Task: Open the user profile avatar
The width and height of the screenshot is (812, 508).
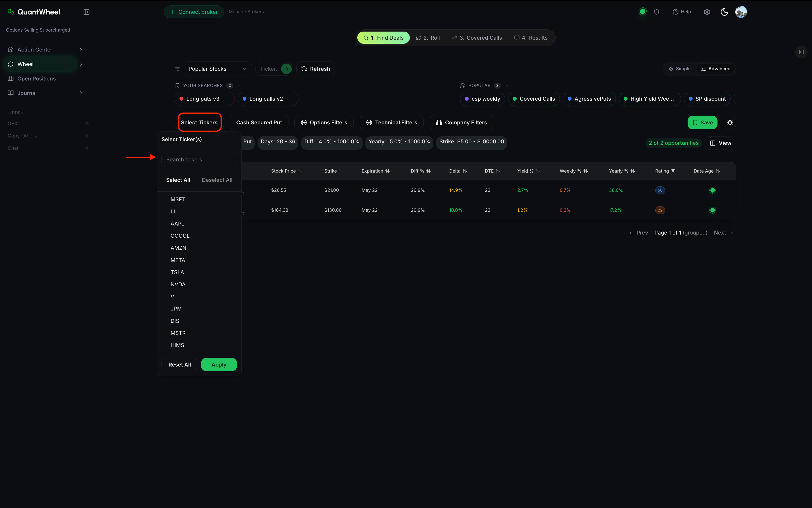Action: click(741, 12)
